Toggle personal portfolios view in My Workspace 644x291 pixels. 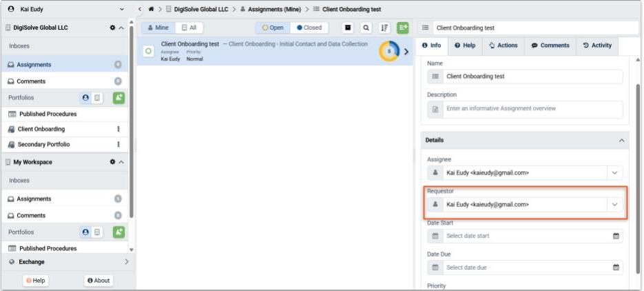coord(85,232)
